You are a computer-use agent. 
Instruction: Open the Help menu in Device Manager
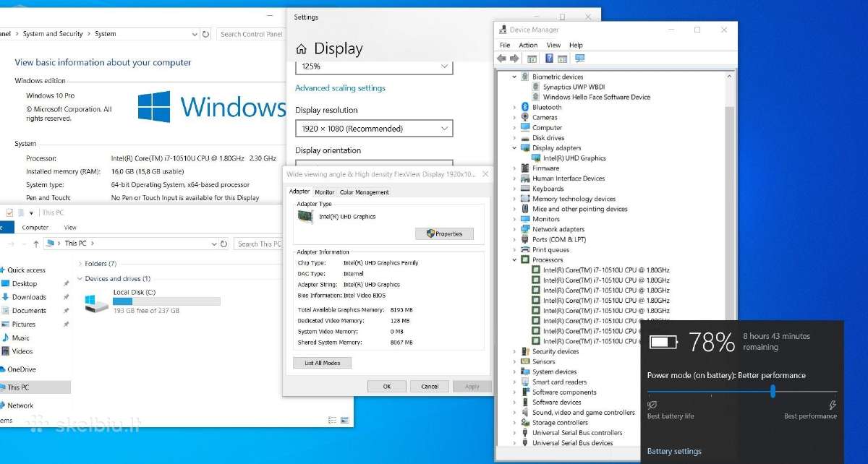(x=576, y=45)
